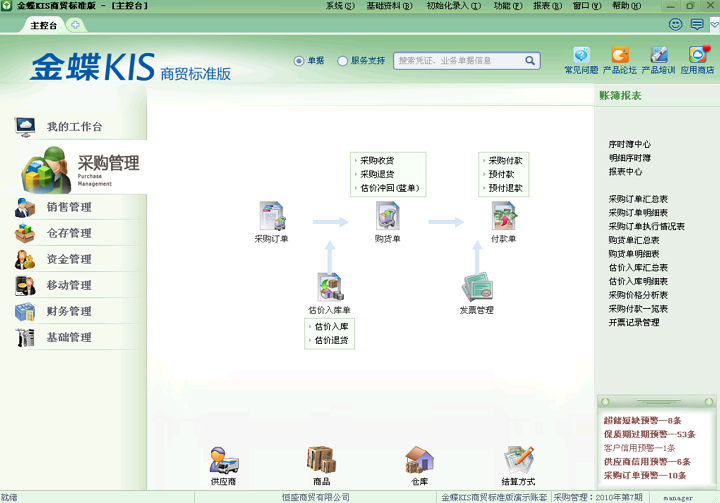Select the 单据 radio button
The width and height of the screenshot is (720, 503).
[299, 61]
